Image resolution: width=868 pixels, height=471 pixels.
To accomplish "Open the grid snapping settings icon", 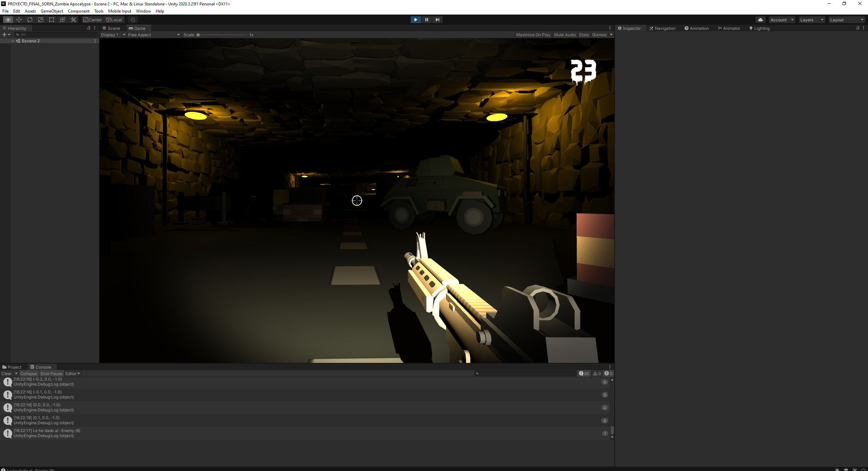I will point(133,20).
